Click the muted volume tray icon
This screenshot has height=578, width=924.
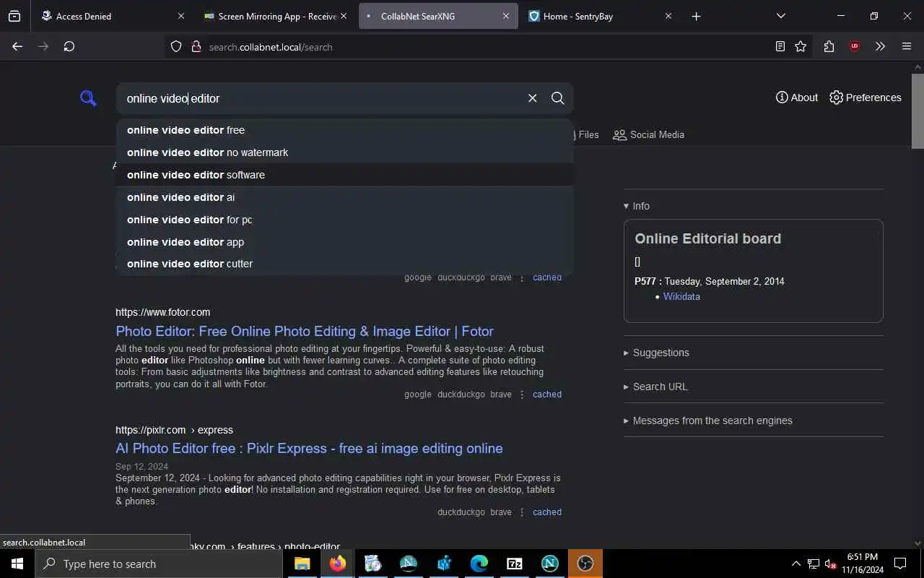click(x=831, y=564)
